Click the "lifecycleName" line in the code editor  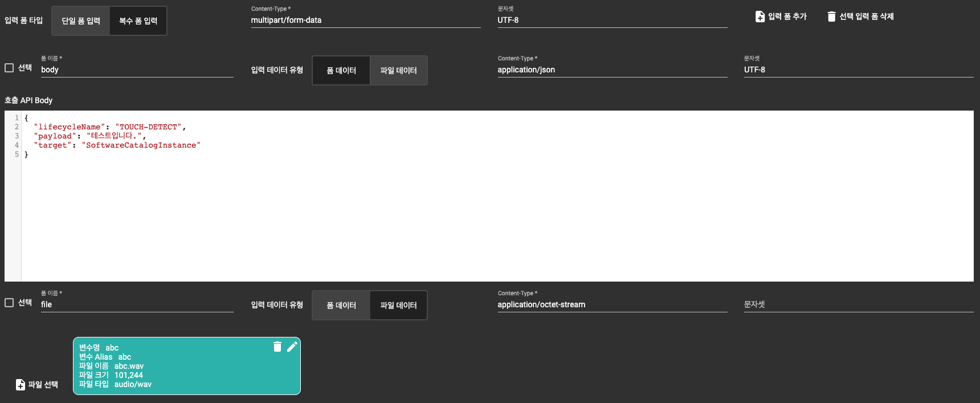110,127
